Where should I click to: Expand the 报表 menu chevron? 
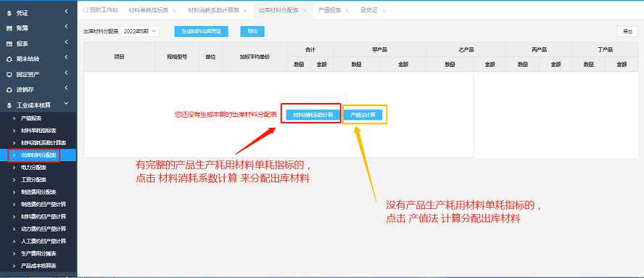[66, 43]
